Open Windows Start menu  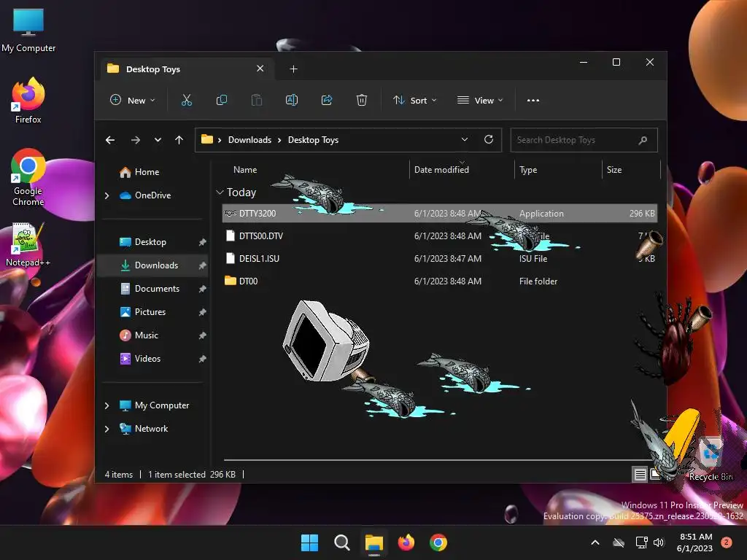point(309,542)
